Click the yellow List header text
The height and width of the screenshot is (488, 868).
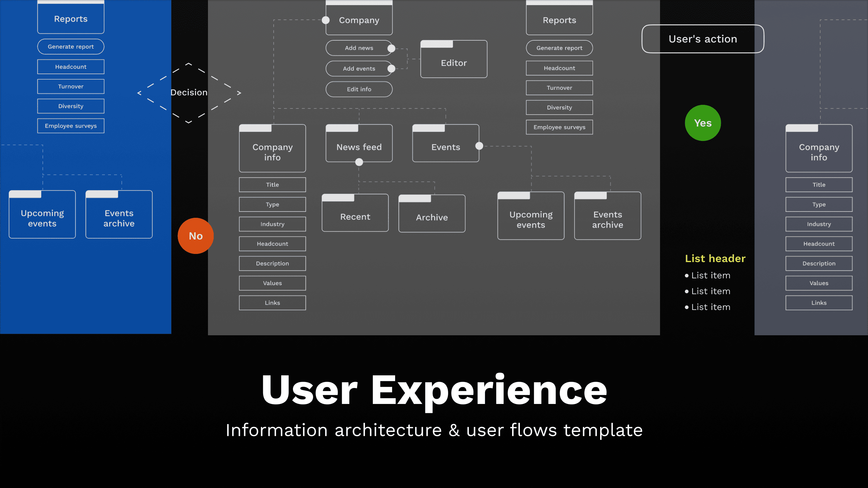pos(715,258)
